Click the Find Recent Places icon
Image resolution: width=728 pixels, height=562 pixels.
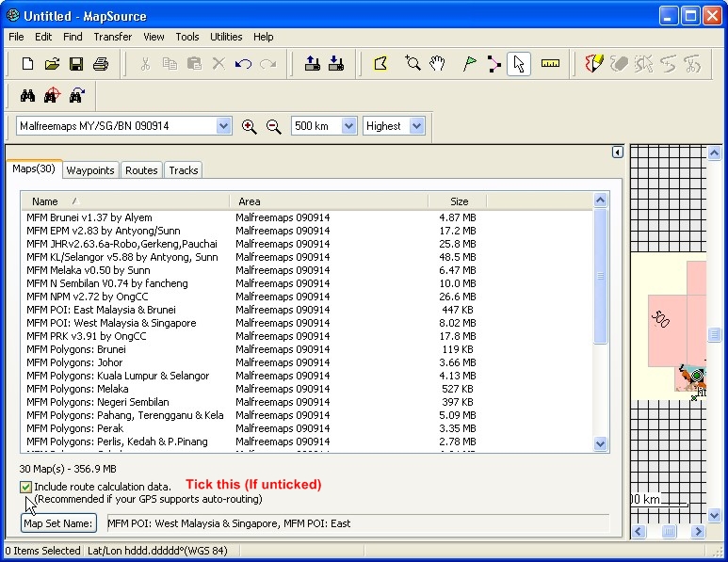76,96
